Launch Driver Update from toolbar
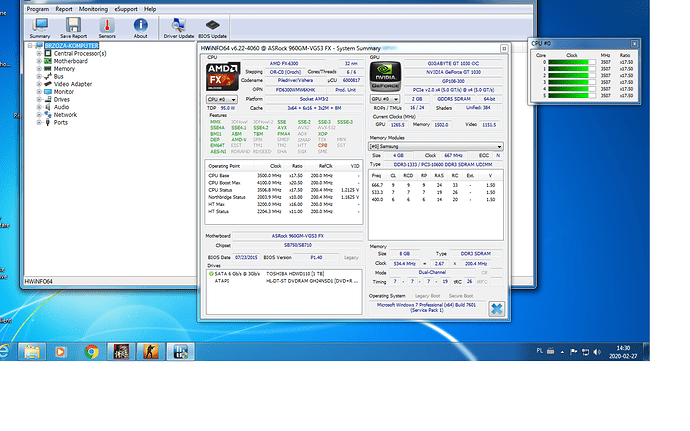The width and height of the screenshot is (690, 431). 179,28
